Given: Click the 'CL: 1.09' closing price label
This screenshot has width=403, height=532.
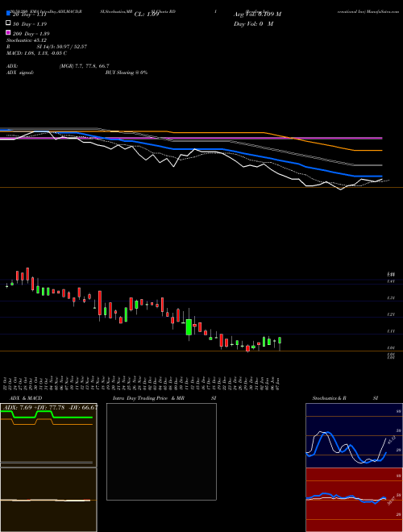Looking at the screenshot, I should [147, 15].
